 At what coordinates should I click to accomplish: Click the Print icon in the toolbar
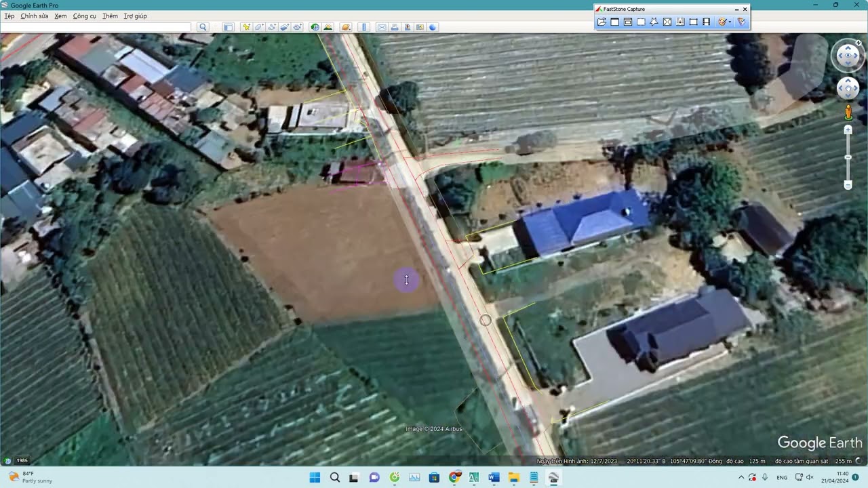(x=395, y=27)
